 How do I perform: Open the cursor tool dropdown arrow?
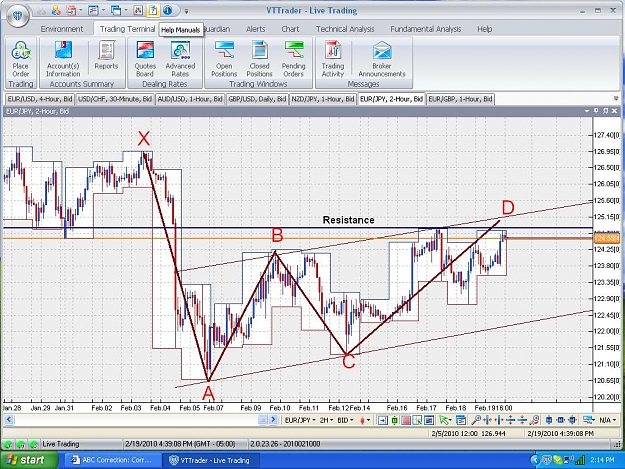450,420
